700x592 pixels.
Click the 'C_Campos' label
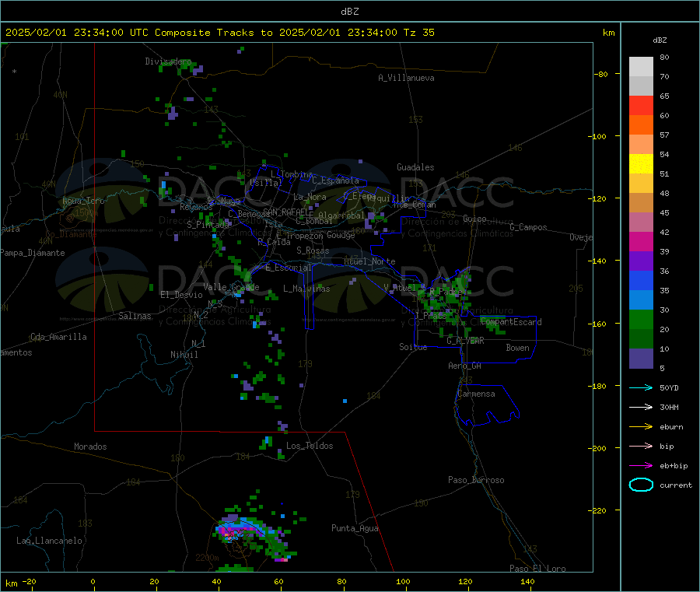(x=528, y=227)
